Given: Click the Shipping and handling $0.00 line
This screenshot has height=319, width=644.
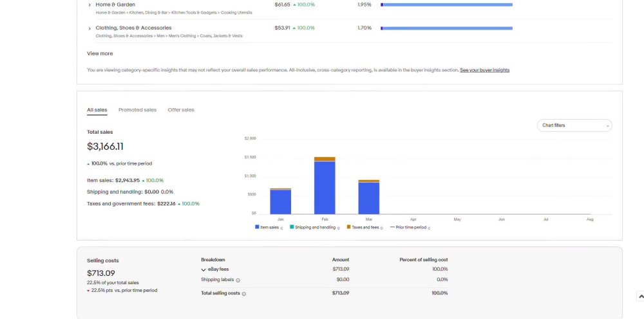Looking at the screenshot, I should pos(130,192).
